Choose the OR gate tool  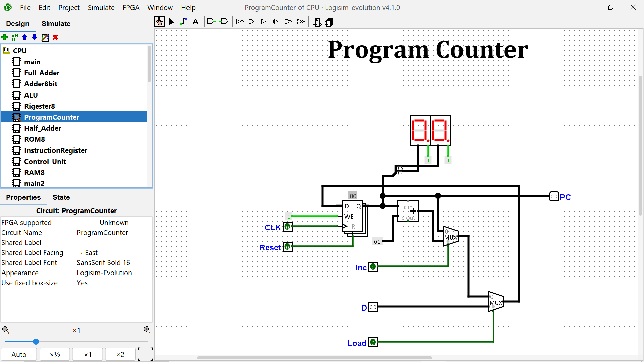[263, 22]
